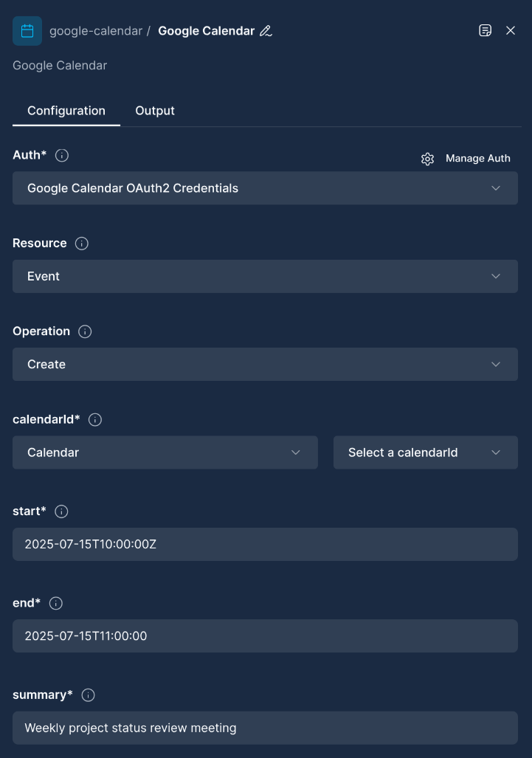Show info tooltip next to summary

tap(89, 695)
